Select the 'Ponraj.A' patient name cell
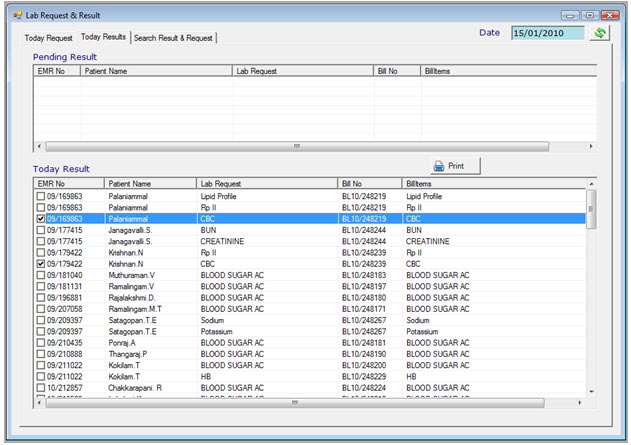The image size is (631, 445). pos(122,343)
